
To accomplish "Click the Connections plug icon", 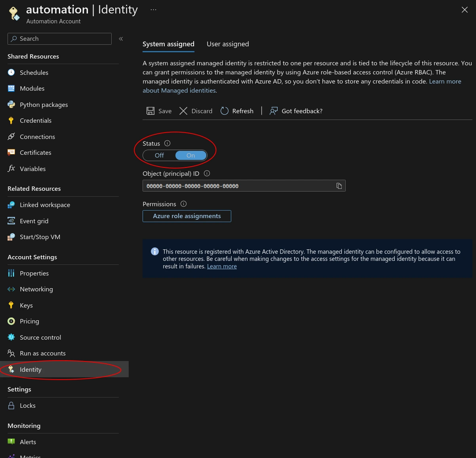I will click(x=11, y=137).
